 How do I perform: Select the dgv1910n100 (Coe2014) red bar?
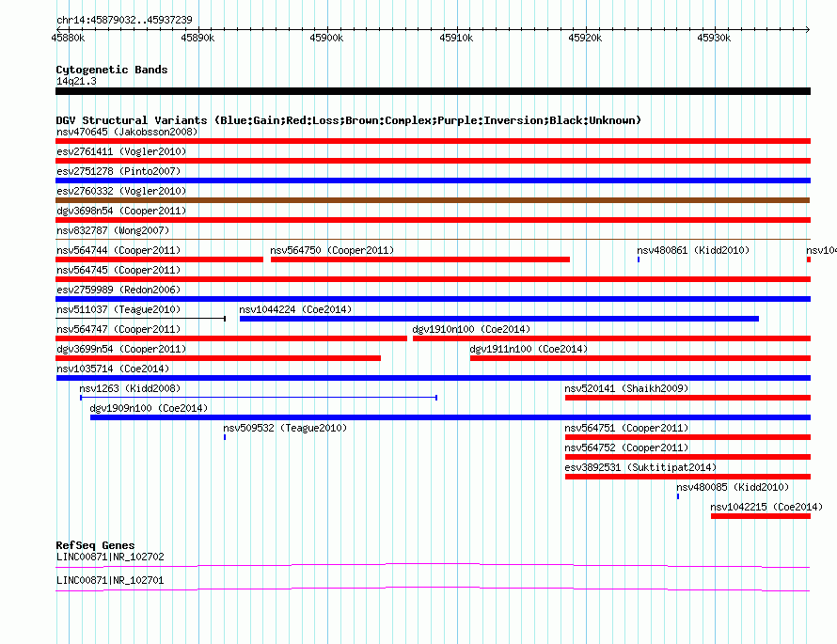(611, 338)
